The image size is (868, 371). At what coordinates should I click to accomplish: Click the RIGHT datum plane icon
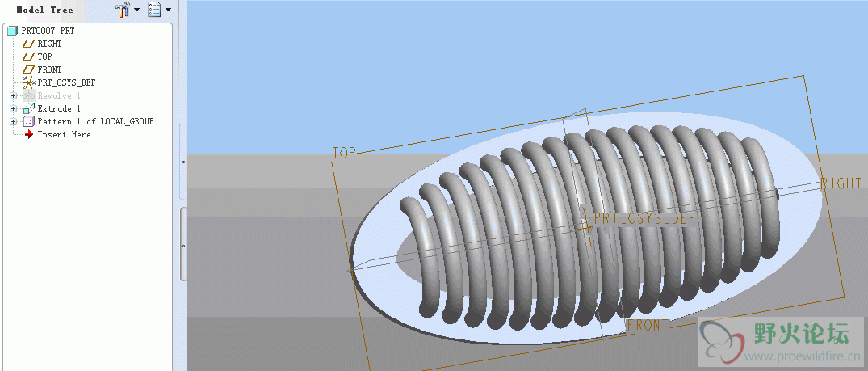click(x=28, y=44)
